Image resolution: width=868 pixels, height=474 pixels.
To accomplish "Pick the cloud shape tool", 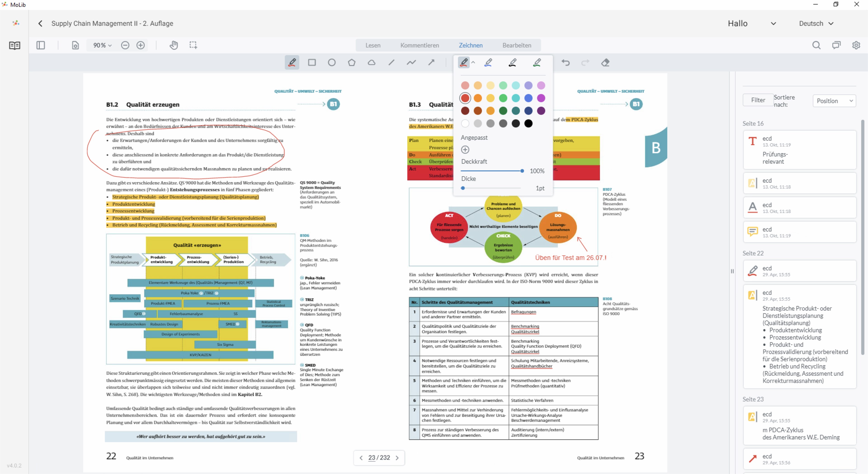I will pos(371,63).
